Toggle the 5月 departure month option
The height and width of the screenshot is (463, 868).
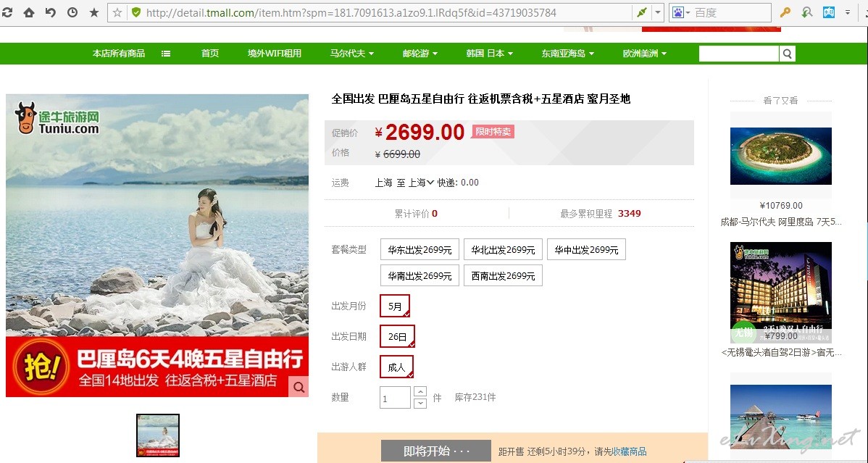(x=395, y=306)
